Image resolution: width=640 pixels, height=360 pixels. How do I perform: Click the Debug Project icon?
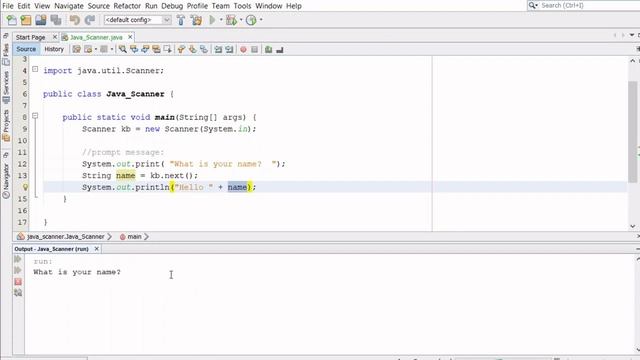231,20
